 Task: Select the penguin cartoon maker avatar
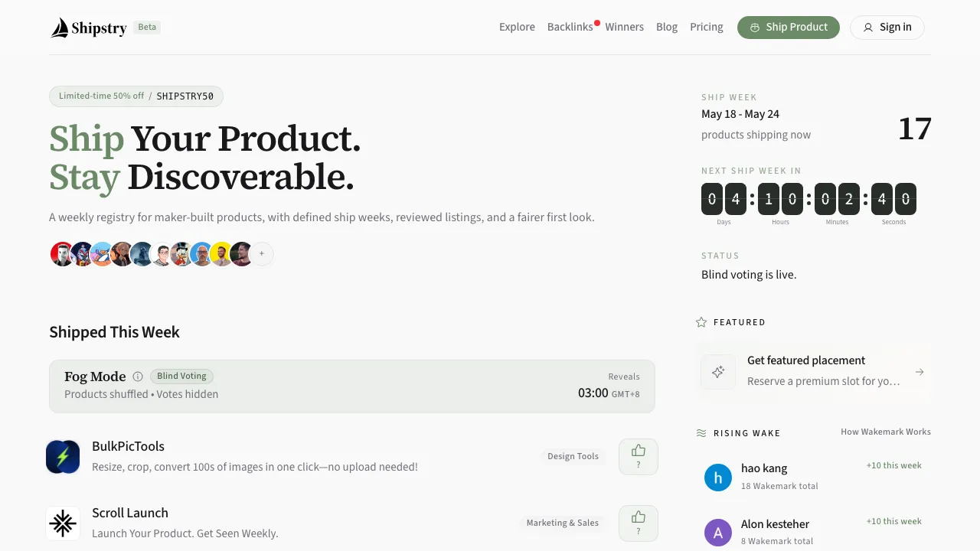102,254
